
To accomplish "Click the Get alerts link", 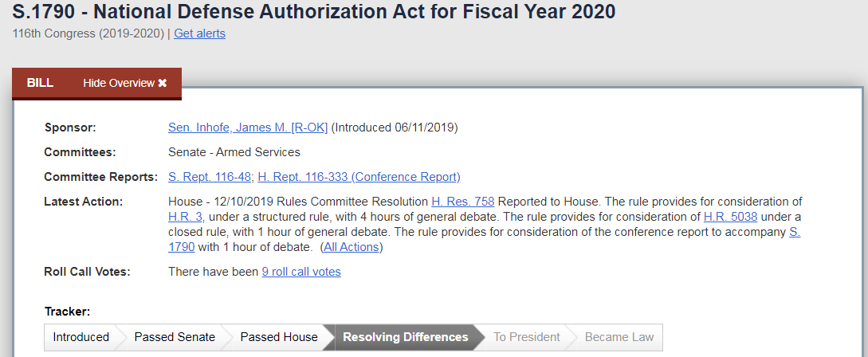I will coord(199,33).
